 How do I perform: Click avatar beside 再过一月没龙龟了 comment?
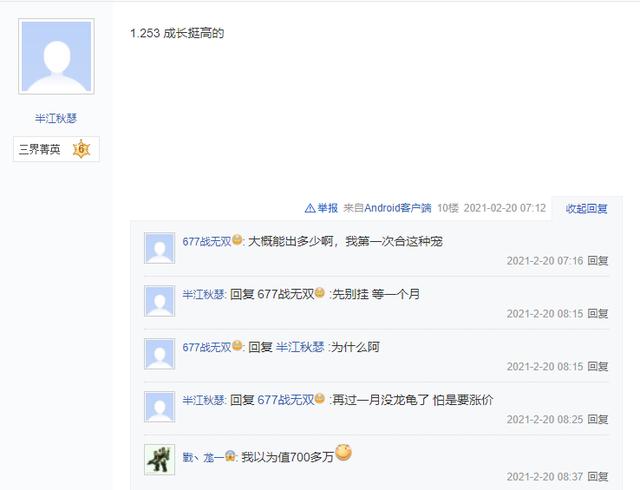click(x=160, y=407)
